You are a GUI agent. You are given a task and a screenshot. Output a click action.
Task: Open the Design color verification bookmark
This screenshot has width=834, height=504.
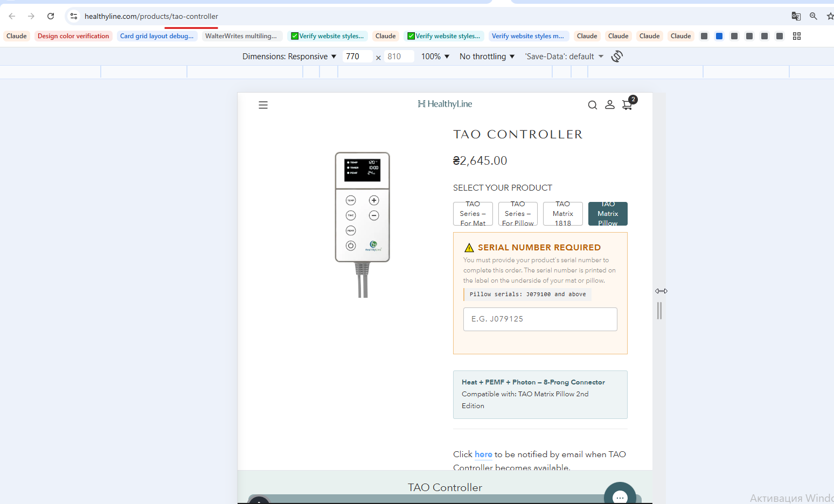coord(73,36)
